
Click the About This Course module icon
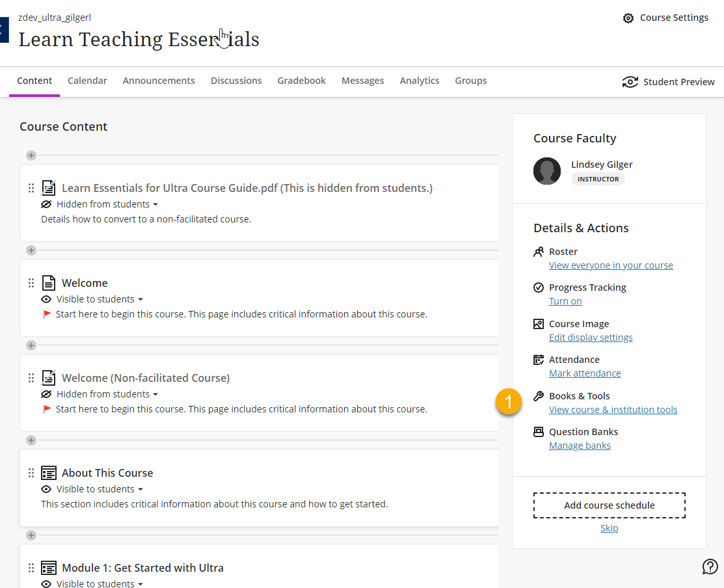tap(49, 473)
